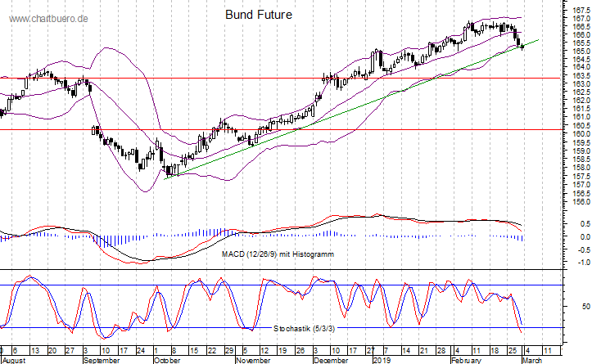Click the 166.0 price axis value
592x364 pixels.
click(581, 34)
